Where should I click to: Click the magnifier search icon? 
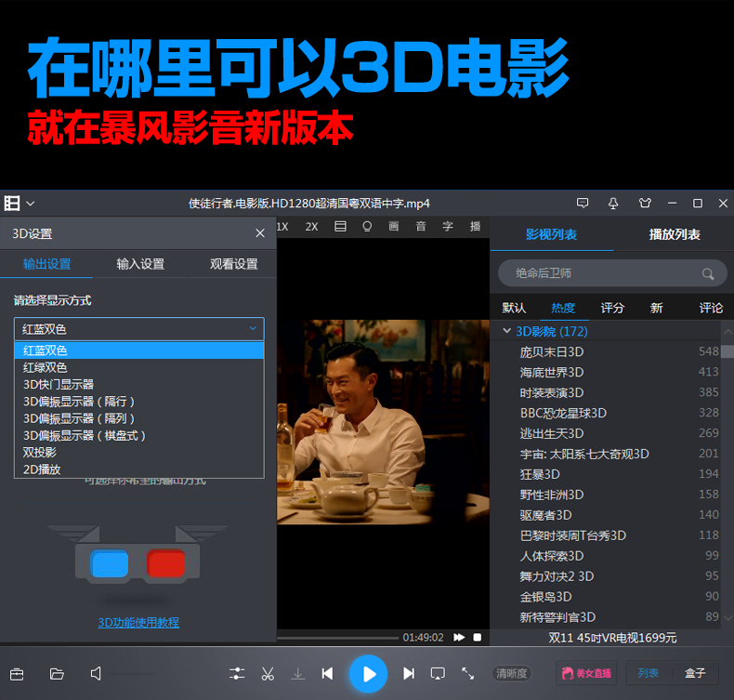[708, 274]
